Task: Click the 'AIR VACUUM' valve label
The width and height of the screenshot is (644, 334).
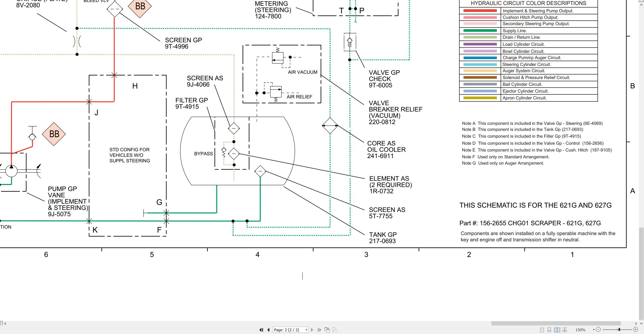Action: pyautogui.click(x=303, y=72)
